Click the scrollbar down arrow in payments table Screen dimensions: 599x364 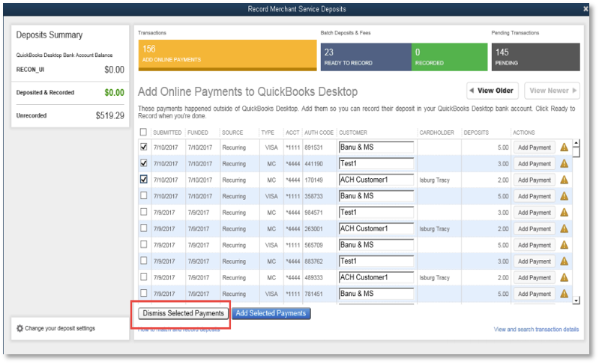coord(576,300)
